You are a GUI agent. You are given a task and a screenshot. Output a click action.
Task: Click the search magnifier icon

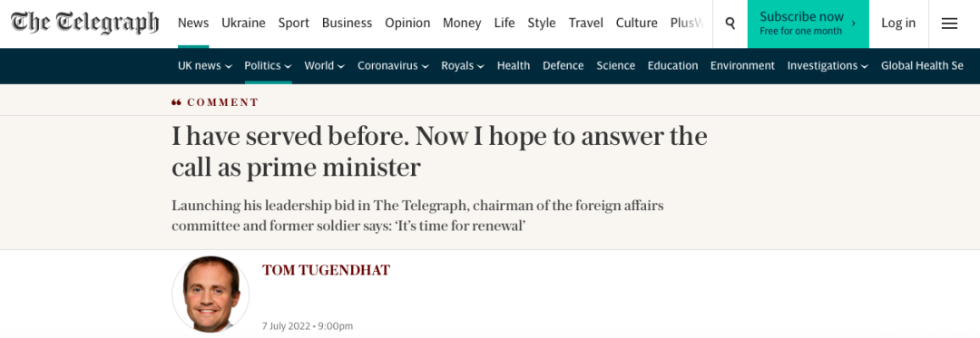(x=730, y=24)
